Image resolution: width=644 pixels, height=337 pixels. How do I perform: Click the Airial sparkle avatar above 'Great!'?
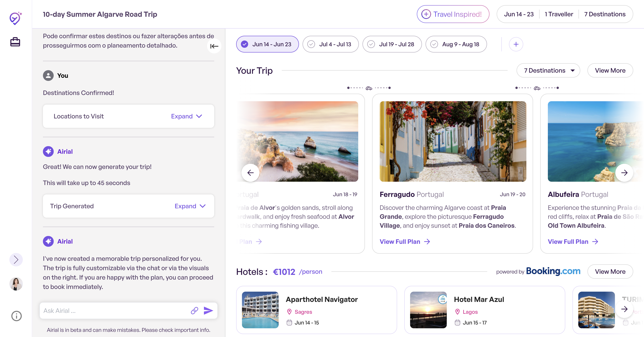[48, 151]
